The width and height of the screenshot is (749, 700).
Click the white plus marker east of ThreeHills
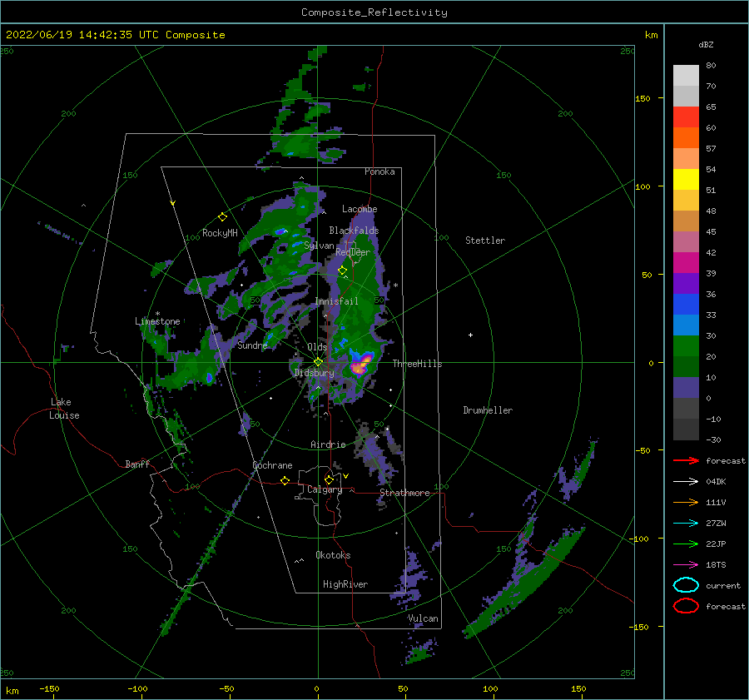(470, 335)
